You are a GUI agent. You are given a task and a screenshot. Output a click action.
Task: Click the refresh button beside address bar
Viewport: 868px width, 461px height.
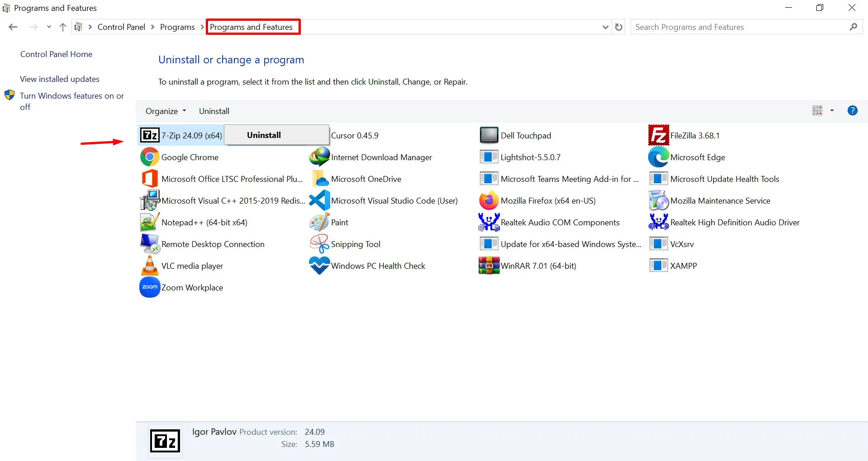point(619,27)
